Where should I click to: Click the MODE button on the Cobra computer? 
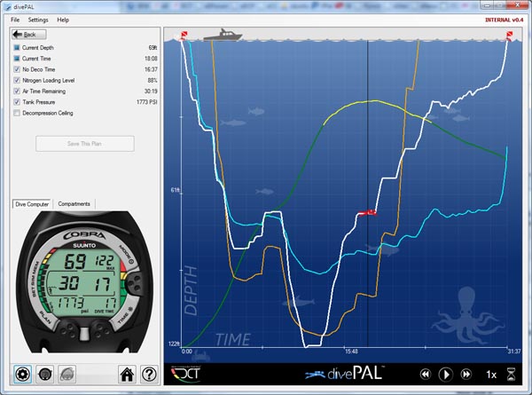pos(126,255)
